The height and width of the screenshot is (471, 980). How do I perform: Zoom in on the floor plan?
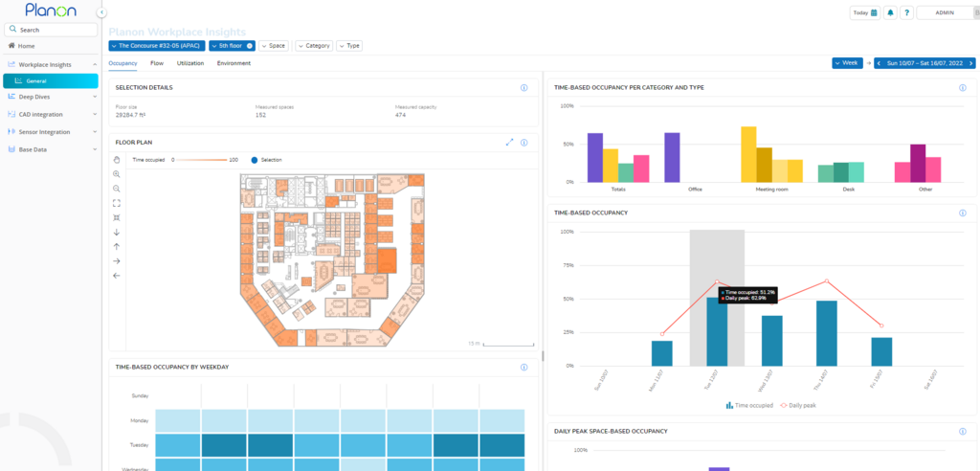(x=116, y=174)
